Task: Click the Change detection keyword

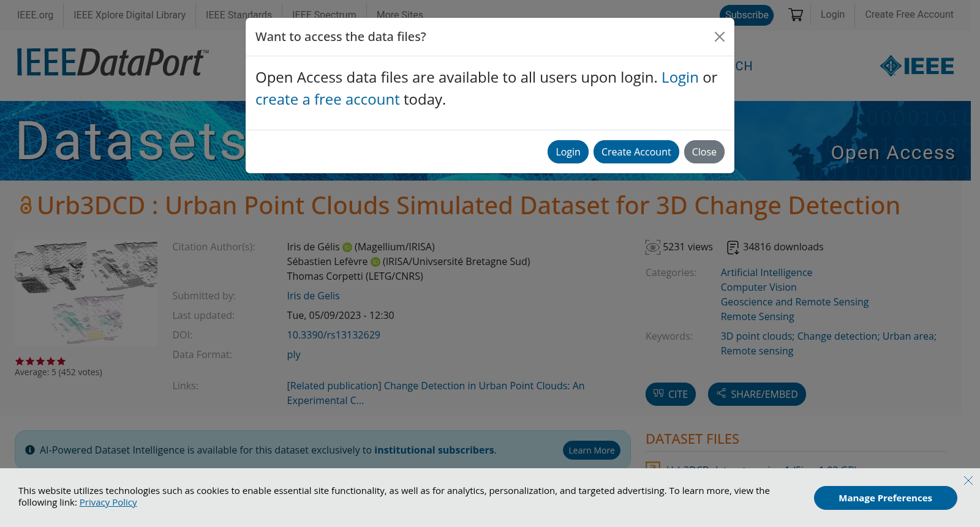Action: point(838,336)
